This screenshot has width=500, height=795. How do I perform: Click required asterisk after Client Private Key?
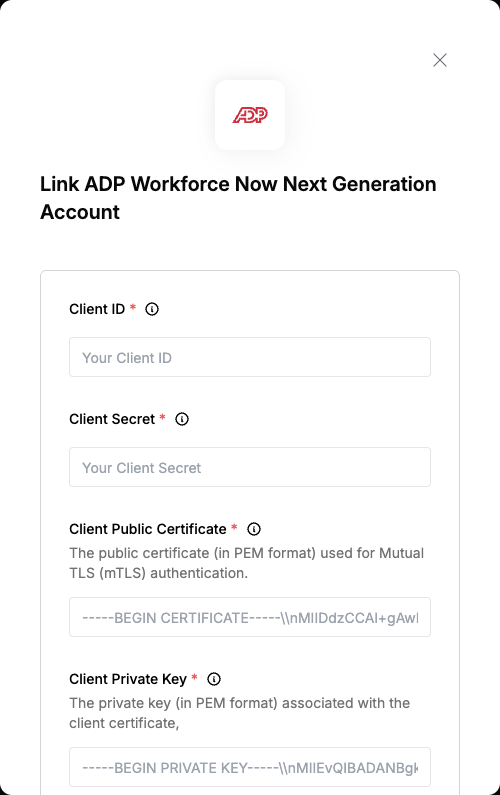(x=194, y=677)
